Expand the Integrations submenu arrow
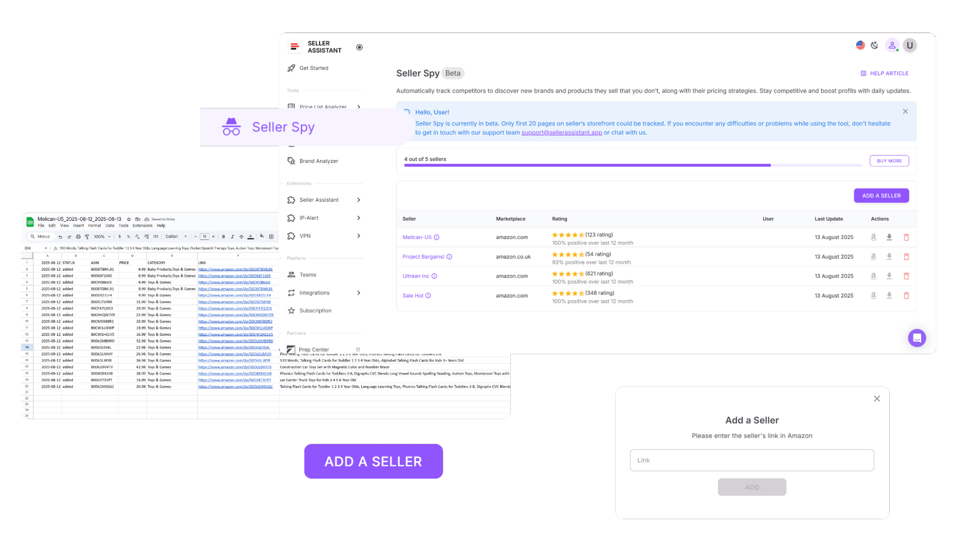This screenshot has height=552, width=980. coord(358,293)
